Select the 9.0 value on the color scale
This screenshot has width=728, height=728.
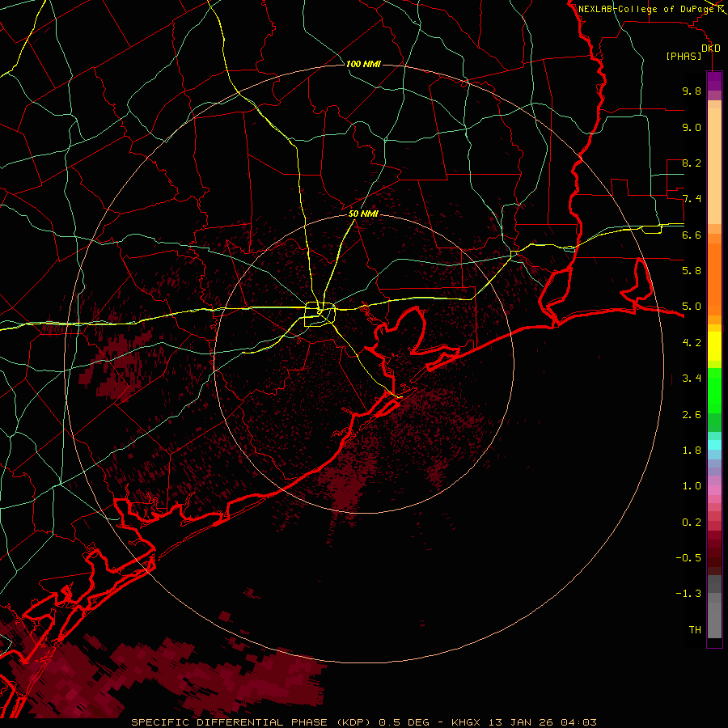tap(692, 127)
